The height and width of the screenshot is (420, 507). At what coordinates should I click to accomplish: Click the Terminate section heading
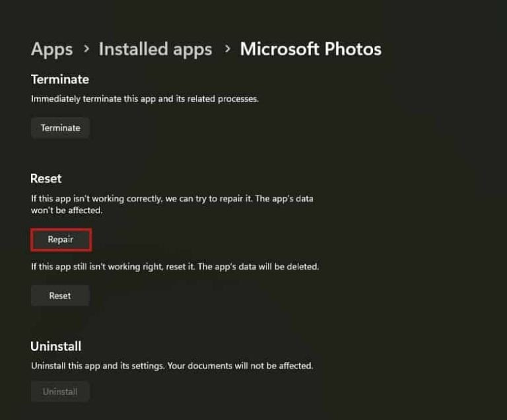(x=60, y=79)
